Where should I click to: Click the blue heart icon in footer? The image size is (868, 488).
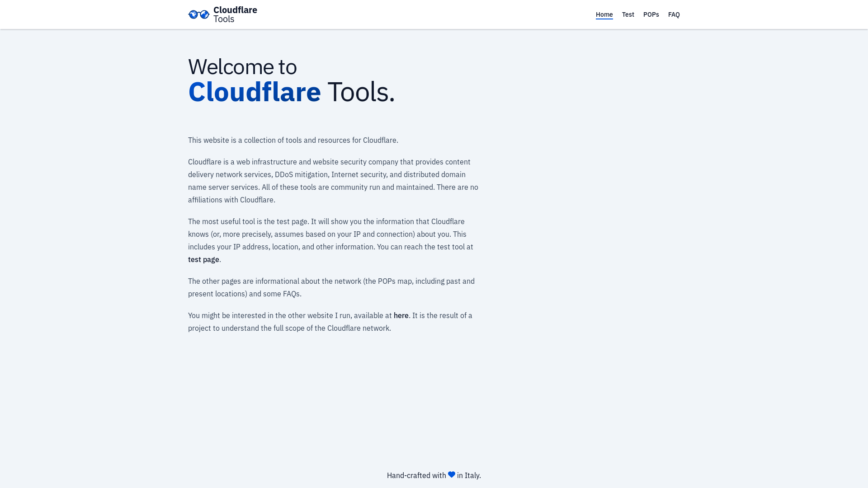click(452, 474)
